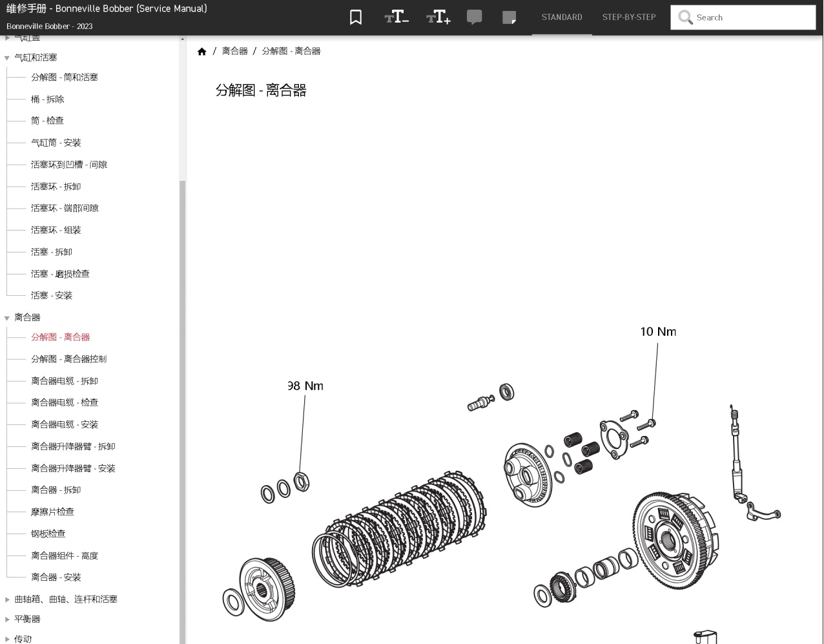Click the bookmark icon in the toolbar

356,17
